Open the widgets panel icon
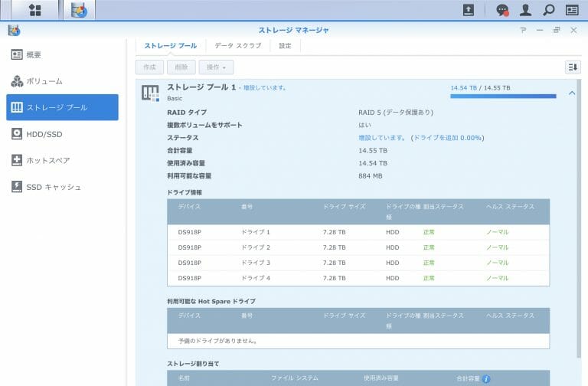Viewport: 588px width, 386px height. [572, 10]
